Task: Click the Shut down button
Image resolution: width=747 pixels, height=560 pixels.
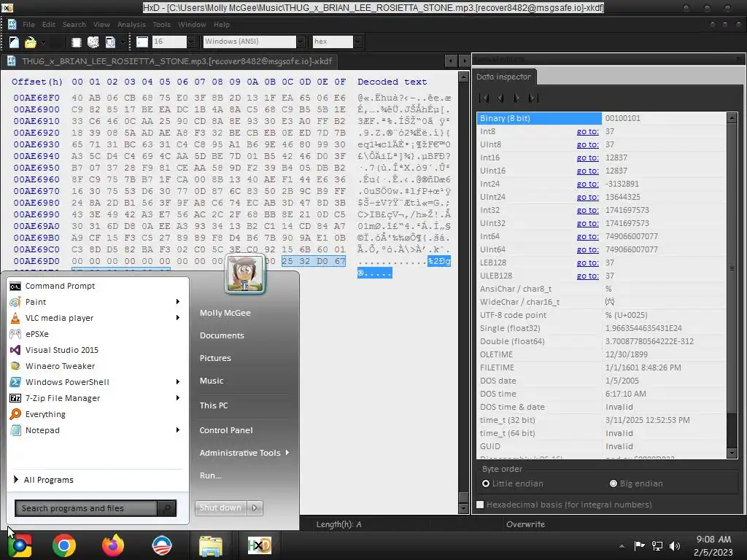Action: [221, 507]
